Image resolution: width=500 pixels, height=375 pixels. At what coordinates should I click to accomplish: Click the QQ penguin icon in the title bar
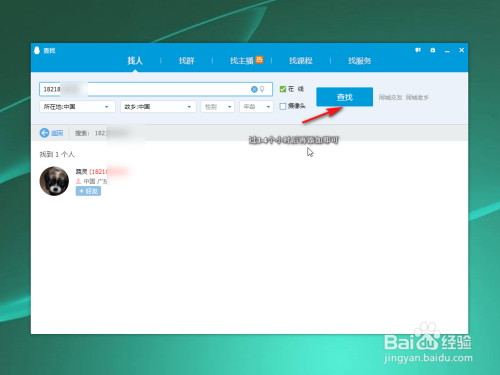coord(37,50)
